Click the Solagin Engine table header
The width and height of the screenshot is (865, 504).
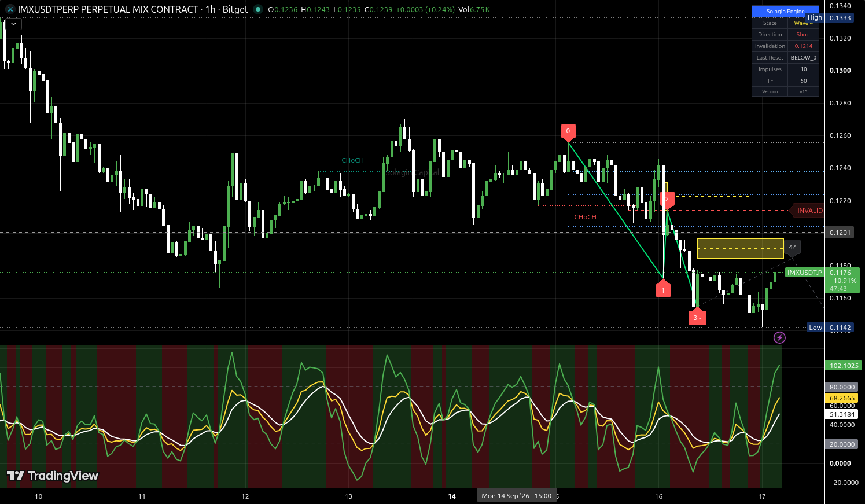click(x=785, y=11)
